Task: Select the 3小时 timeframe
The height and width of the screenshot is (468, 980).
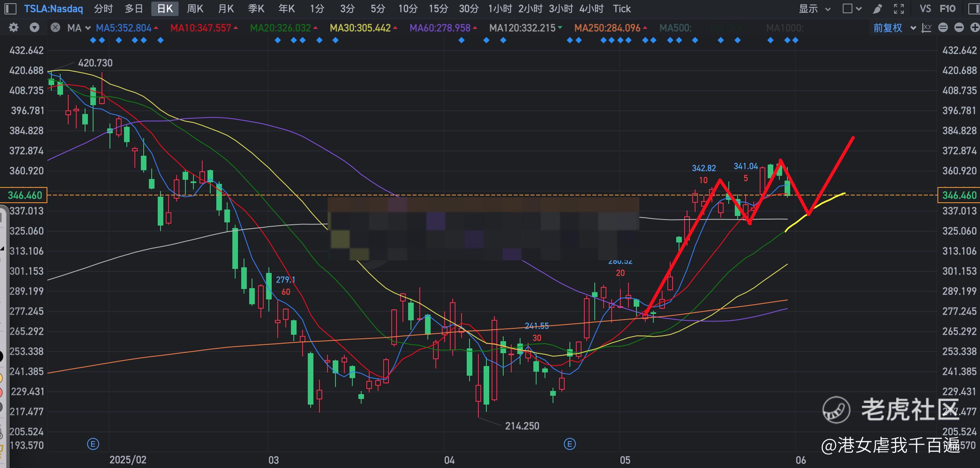Action: click(561, 8)
